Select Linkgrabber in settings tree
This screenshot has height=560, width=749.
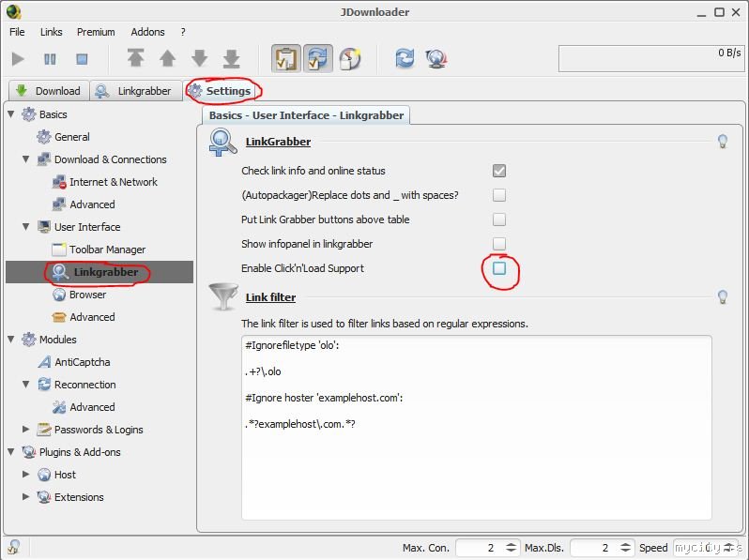click(99, 272)
